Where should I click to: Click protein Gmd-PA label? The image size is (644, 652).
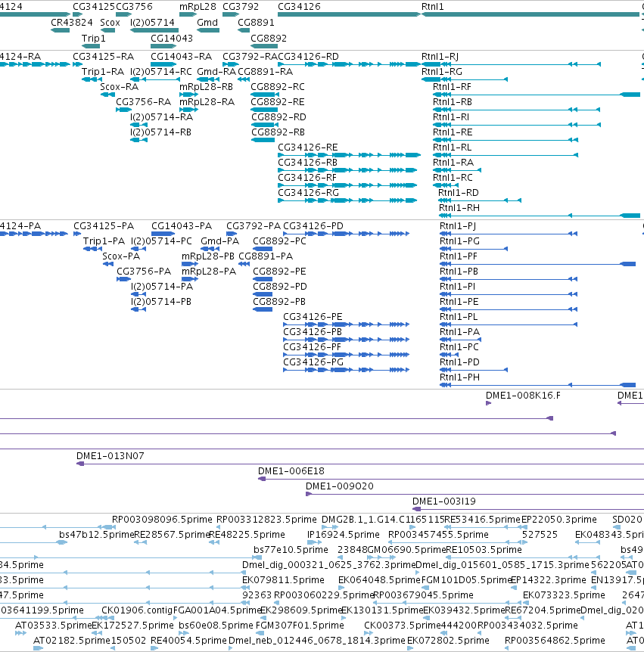point(219,241)
